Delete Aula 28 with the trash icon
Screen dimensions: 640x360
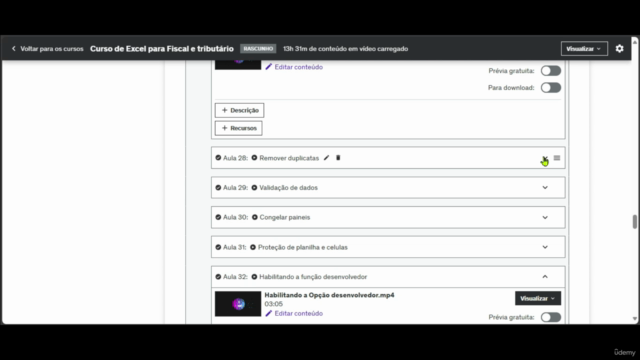coord(338,158)
